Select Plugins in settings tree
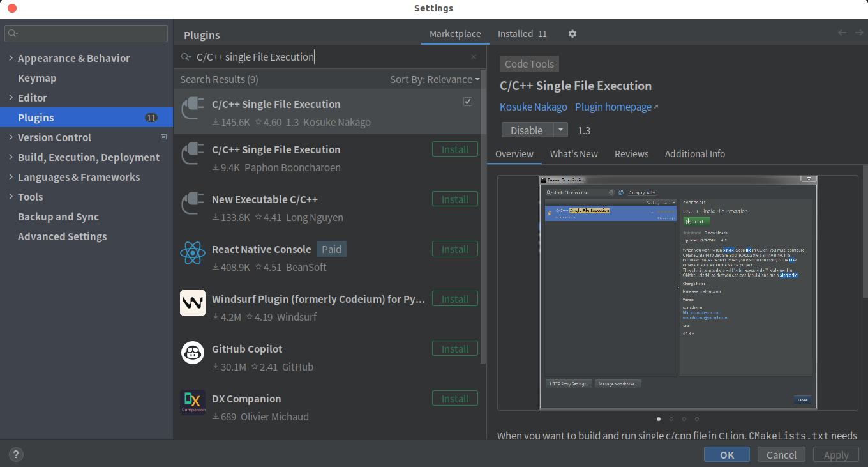 86,118
